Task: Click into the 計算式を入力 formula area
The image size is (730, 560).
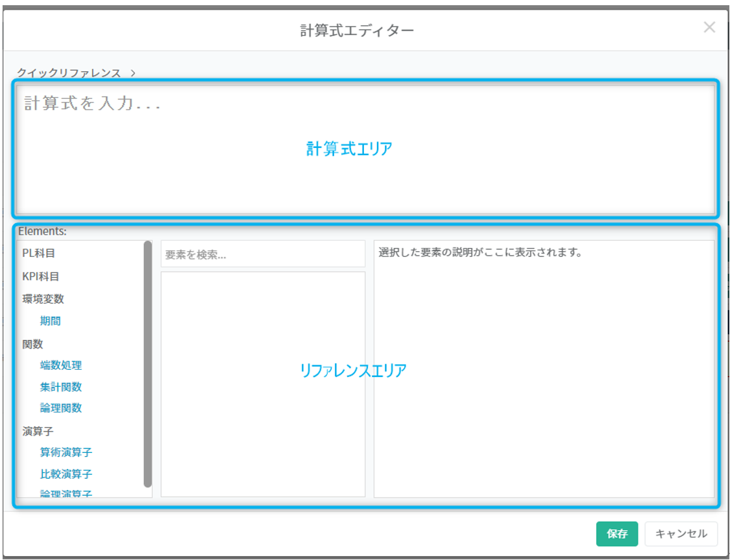Action: (x=365, y=150)
